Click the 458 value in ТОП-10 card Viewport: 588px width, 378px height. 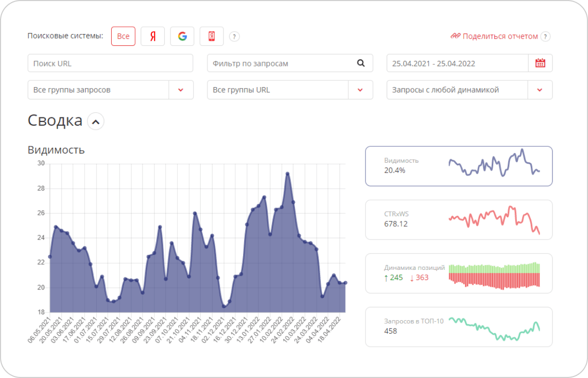390,331
